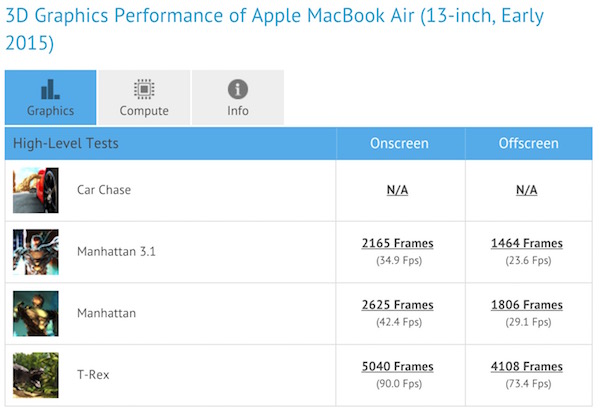Open the 2625 Frames Manhattan onscreen result
This screenshot has width=600, height=413.
click(397, 304)
